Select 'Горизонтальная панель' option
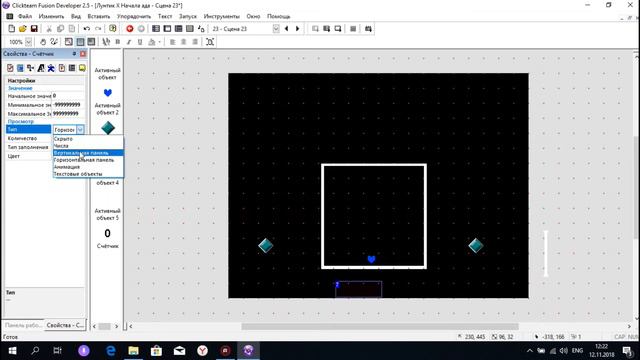This screenshot has width=640, height=360. click(x=88, y=160)
